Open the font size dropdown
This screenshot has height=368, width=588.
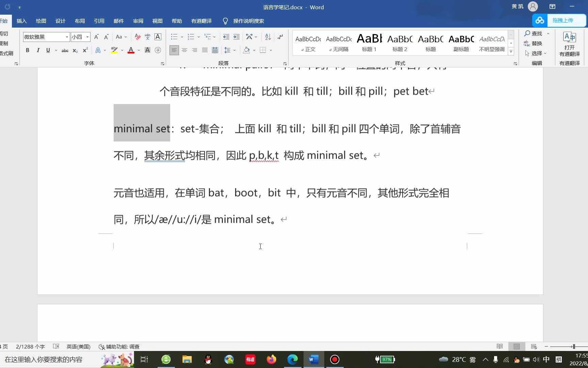point(87,37)
